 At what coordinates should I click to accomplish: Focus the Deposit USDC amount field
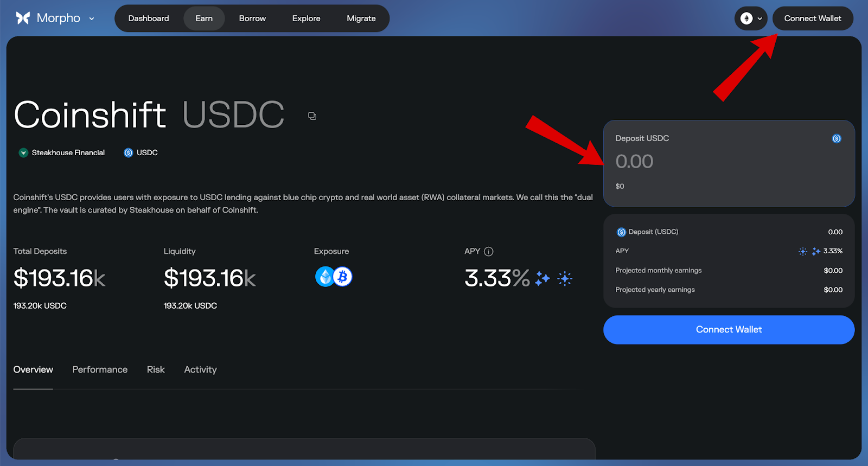point(729,163)
